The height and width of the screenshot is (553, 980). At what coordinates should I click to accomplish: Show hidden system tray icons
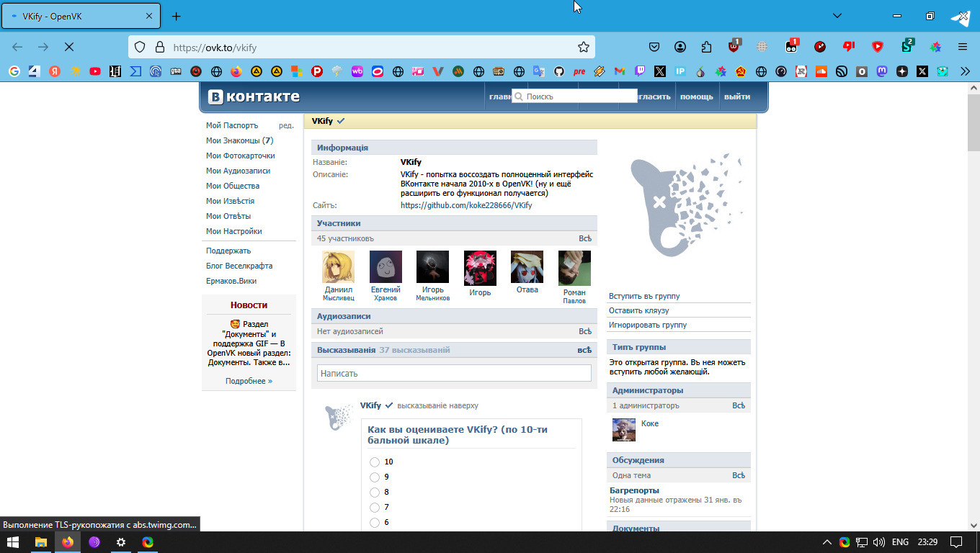click(x=827, y=542)
